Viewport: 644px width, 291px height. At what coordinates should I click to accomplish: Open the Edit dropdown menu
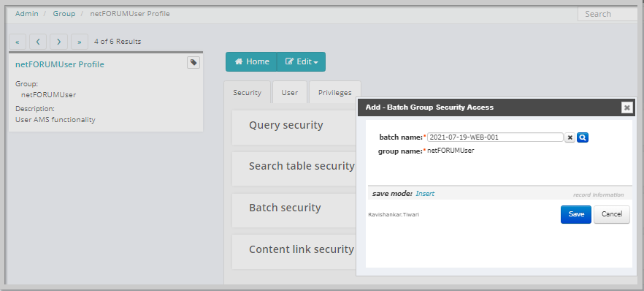(x=302, y=61)
